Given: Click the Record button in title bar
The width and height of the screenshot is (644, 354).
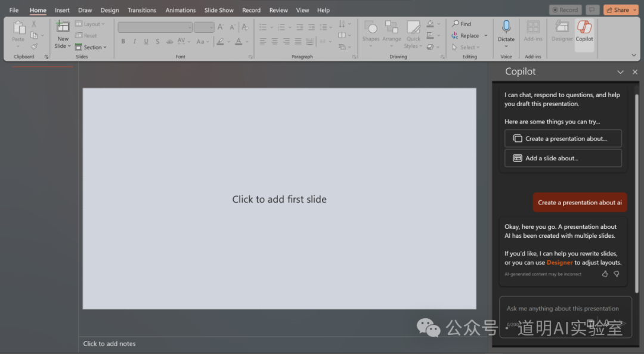Looking at the screenshot, I should tap(565, 10).
